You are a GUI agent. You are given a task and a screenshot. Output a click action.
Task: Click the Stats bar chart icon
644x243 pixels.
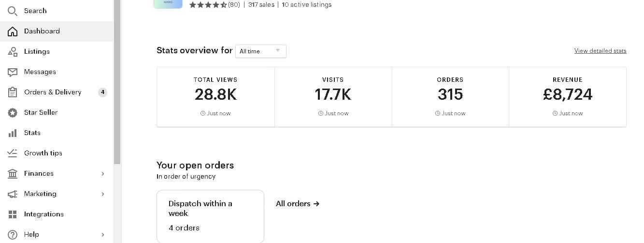[x=13, y=133]
